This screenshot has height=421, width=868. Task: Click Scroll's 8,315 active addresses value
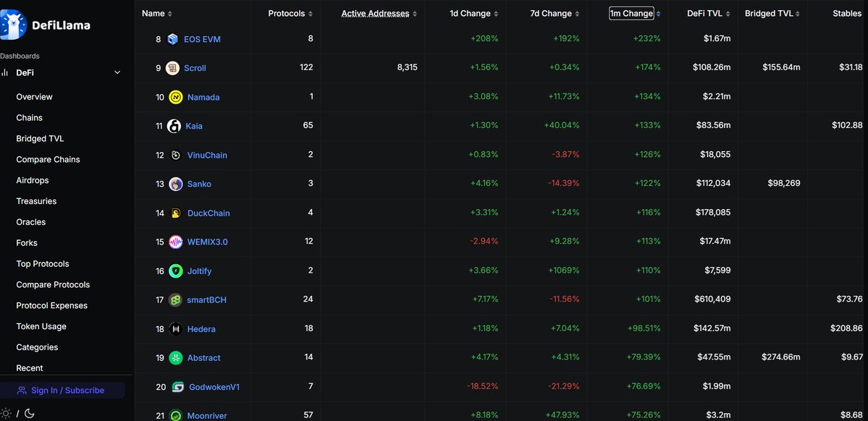[408, 67]
